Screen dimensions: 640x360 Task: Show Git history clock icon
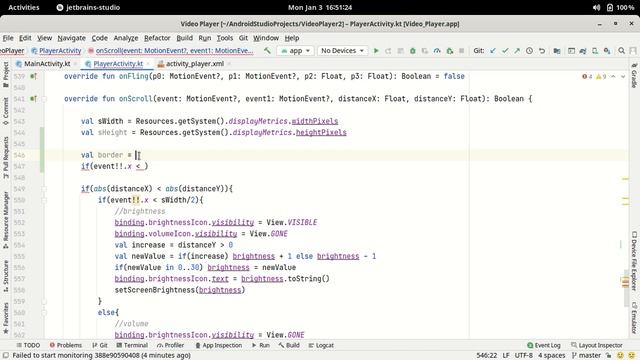click(x=529, y=51)
